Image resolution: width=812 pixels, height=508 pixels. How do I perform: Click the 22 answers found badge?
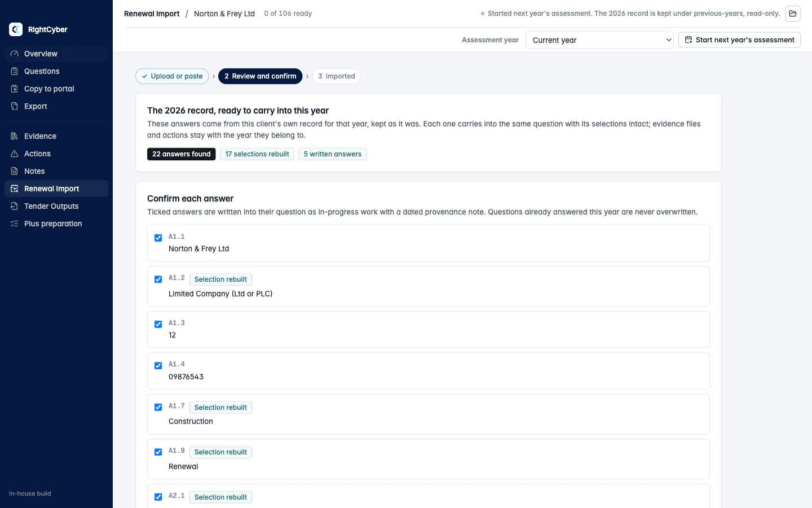coord(182,154)
